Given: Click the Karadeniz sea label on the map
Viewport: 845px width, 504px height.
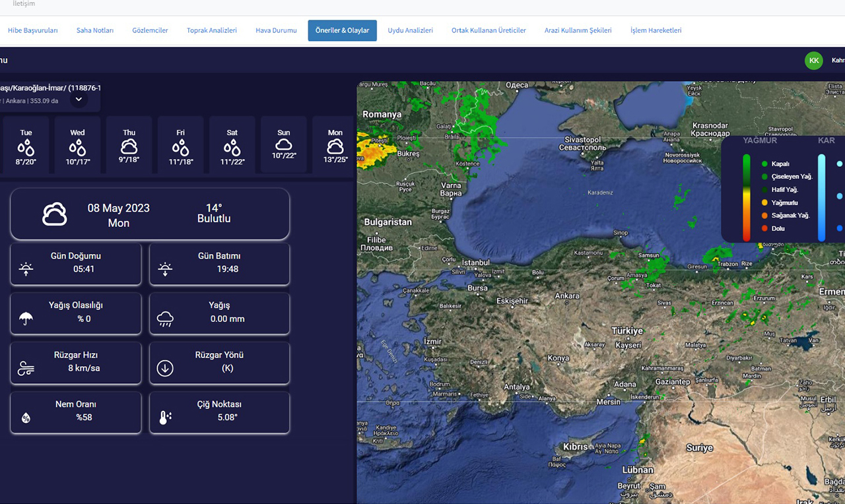Looking at the screenshot, I should tap(600, 193).
